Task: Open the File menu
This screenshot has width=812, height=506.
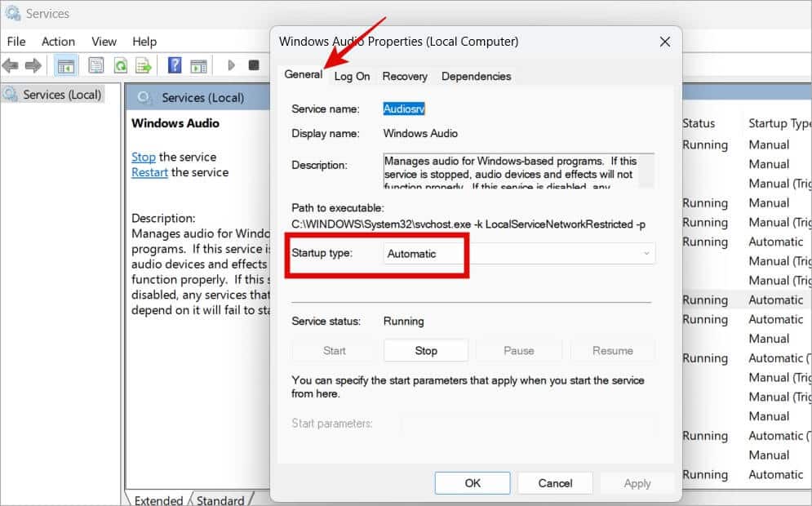Action: (x=16, y=42)
